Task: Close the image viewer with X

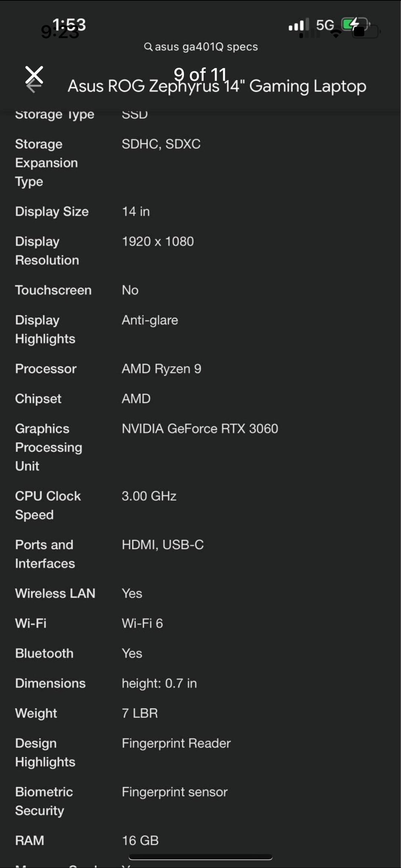Action: [34, 75]
